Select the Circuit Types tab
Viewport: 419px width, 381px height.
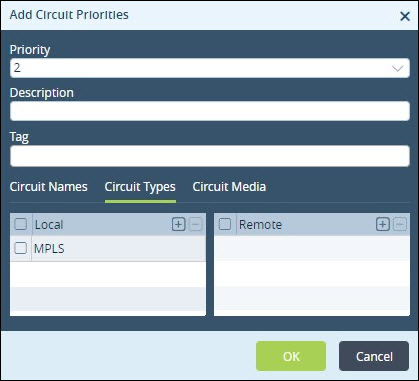tap(140, 187)
